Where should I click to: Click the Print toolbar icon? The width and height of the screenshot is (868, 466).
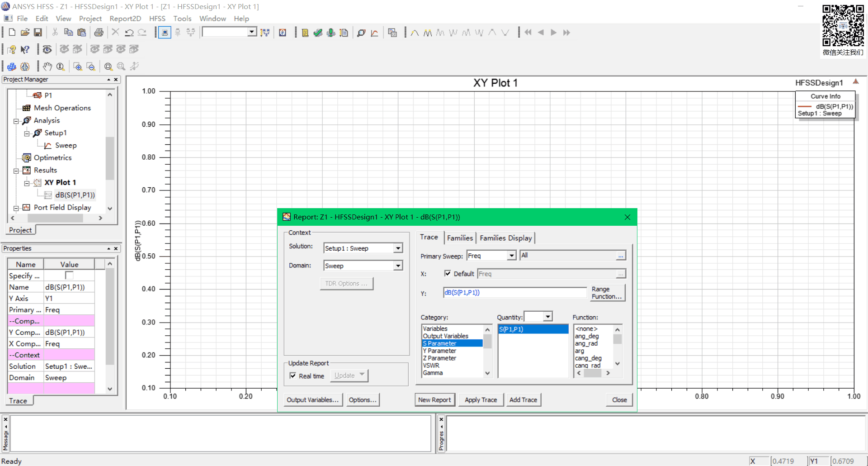99,33
